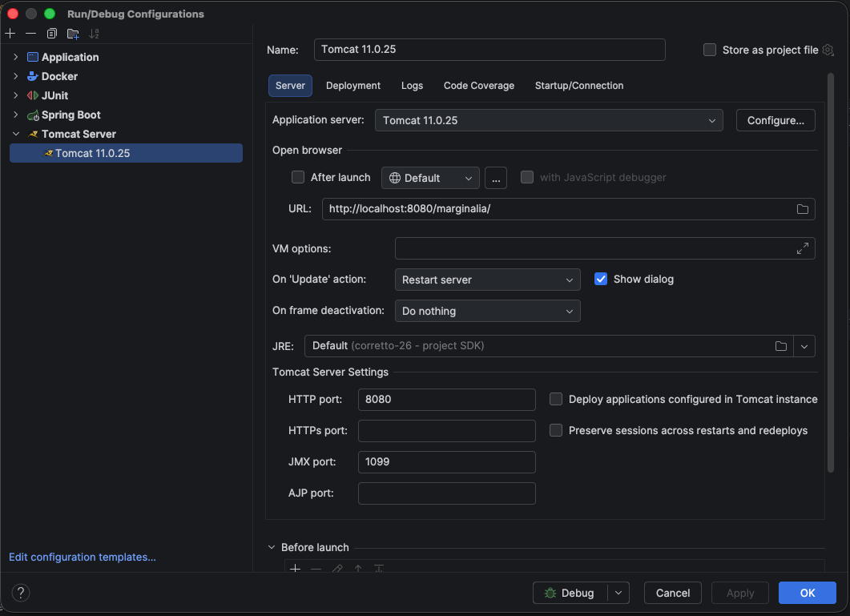The height and width of the screenshot is (616, 850).
Task: Click the browser ellipsis button
Action: [495, 178]
